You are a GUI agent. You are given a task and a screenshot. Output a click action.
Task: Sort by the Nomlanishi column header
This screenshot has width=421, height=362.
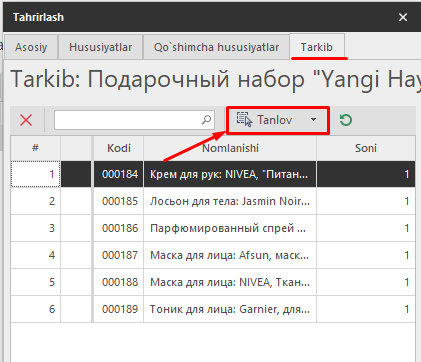(230, 148)
